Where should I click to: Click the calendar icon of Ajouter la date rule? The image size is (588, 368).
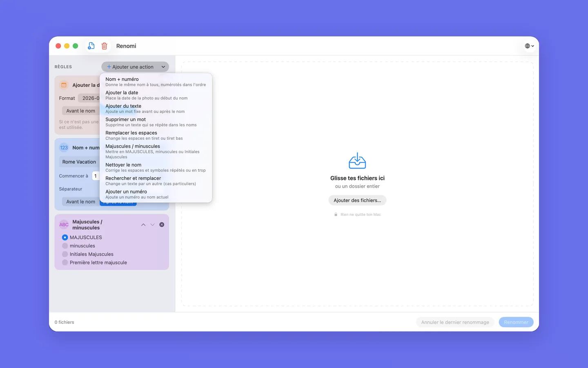[x=64, y=85]
